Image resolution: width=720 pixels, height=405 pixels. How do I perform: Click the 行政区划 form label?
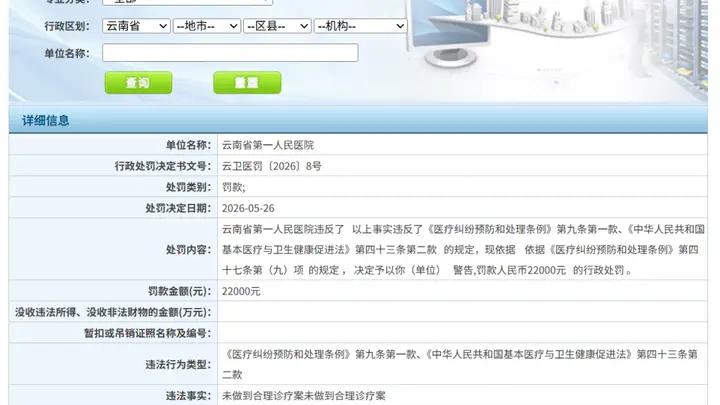pyautogui.click(x=67, y=26)
